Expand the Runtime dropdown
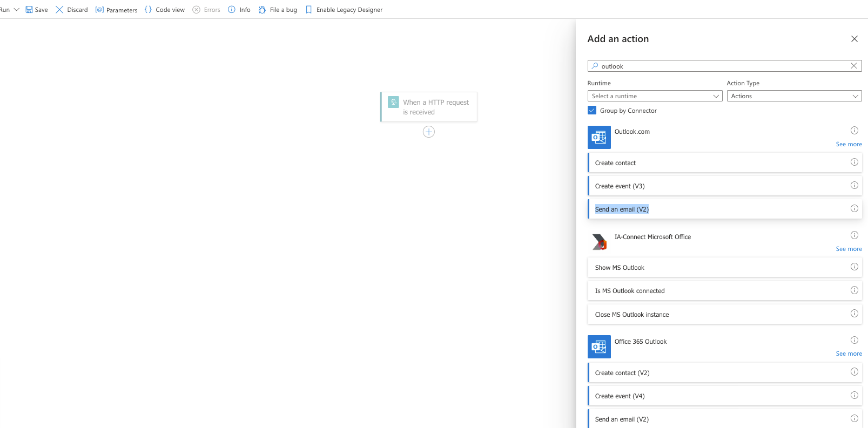Screen dimensions: 868x428 [x=655, y=96]
